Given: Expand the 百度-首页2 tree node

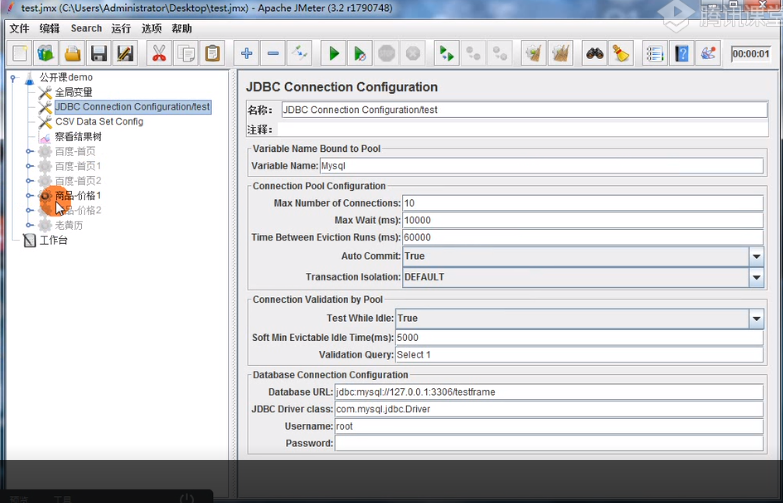Looking at the screenshot, I should coord(29,180).
